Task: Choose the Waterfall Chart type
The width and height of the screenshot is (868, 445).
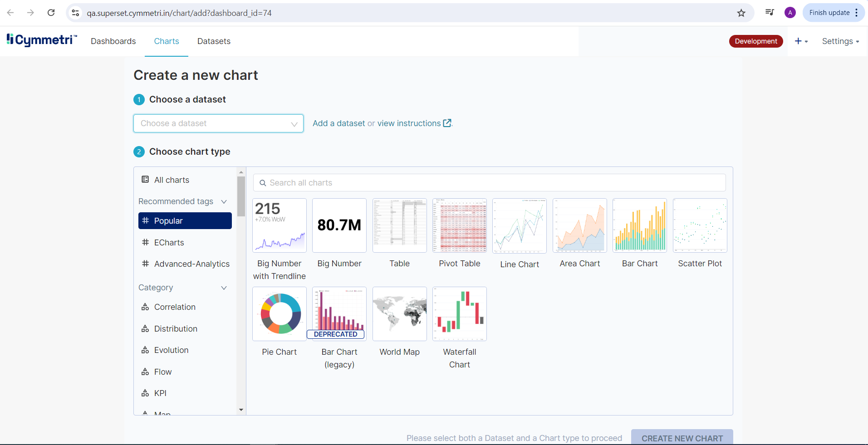Action: 459,314
